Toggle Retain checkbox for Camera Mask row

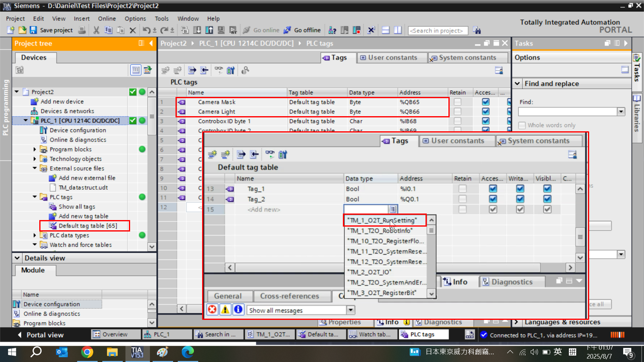tap(457, 102)
